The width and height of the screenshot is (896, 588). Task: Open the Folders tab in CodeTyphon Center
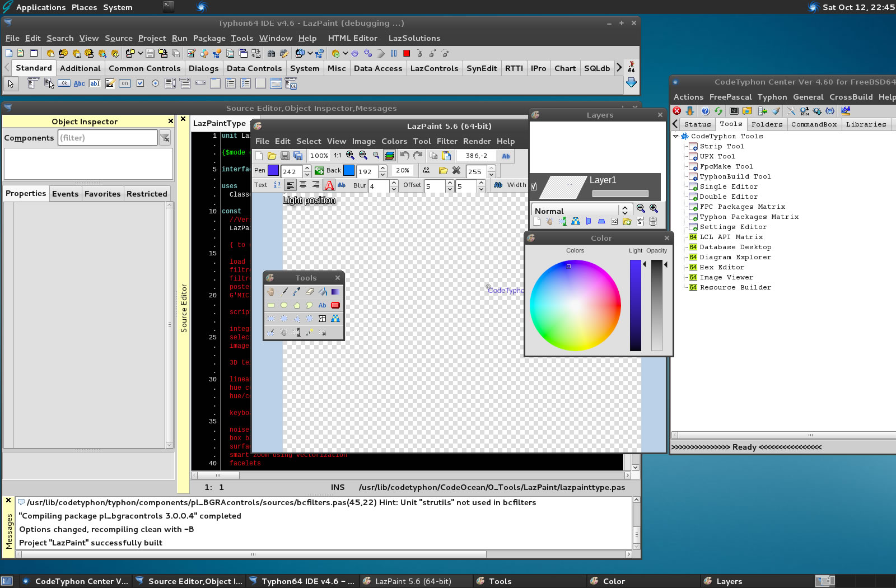coord(767,124)
